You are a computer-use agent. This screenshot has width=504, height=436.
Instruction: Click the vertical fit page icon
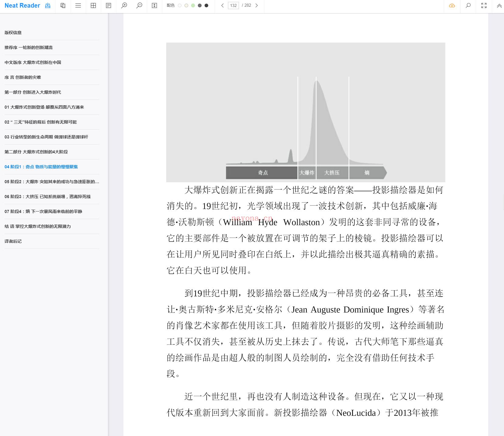(154, 5)
